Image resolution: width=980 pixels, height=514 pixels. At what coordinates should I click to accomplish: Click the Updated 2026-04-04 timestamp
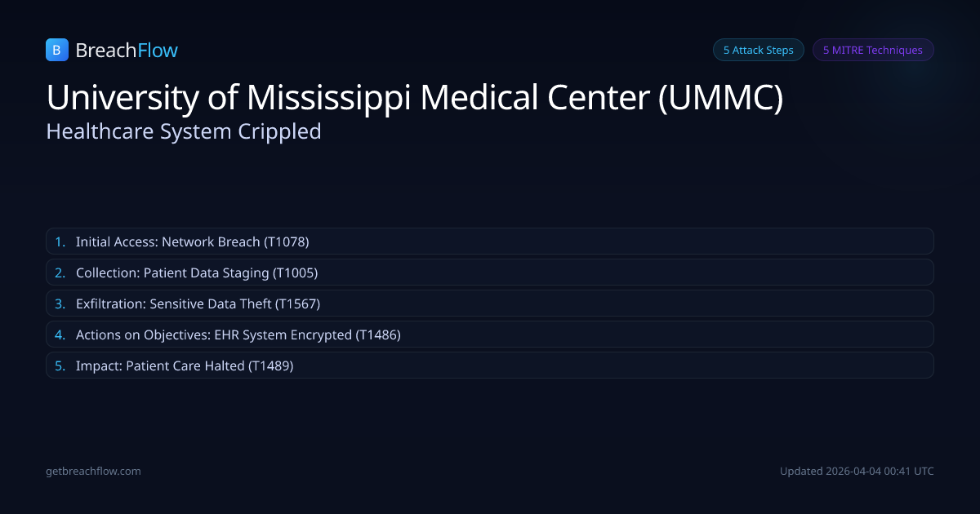click(857, 471)
